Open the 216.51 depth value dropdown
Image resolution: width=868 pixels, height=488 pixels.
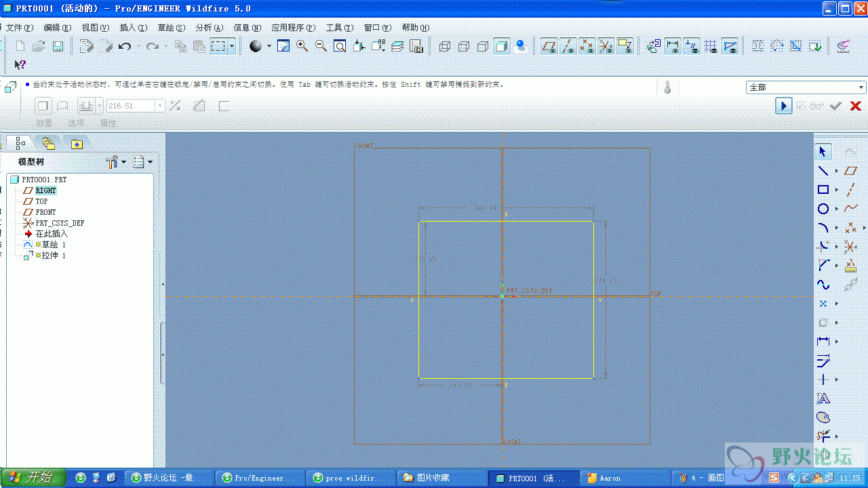[160, 106]
